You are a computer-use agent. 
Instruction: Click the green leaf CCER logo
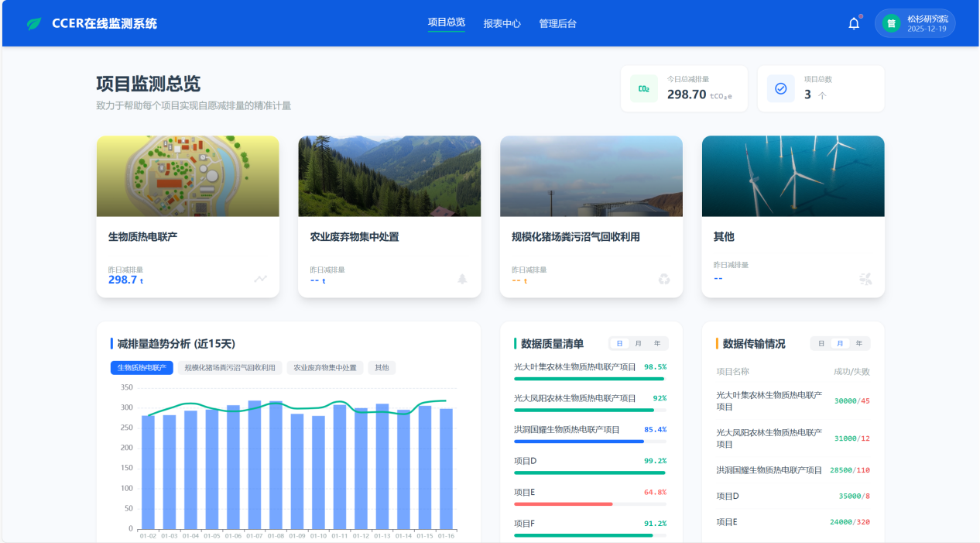(34, 24)
